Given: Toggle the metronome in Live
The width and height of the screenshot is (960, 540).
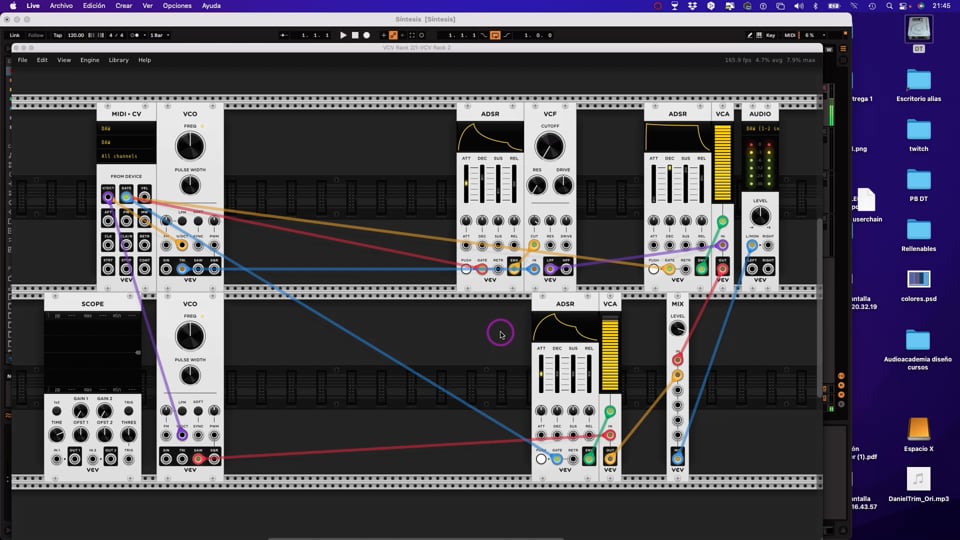Looking at the screenshot, I should (x=135, y=36).
